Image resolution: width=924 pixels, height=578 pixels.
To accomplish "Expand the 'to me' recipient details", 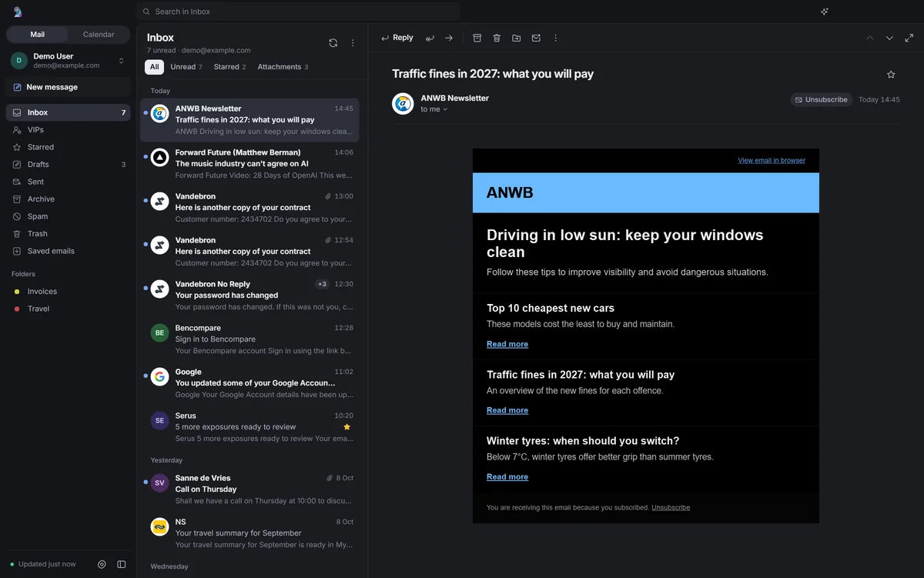I will click(434, 109).
